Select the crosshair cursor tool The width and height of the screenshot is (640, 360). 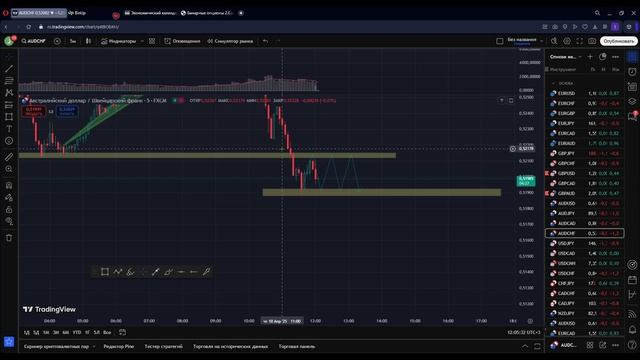[9, 57]
